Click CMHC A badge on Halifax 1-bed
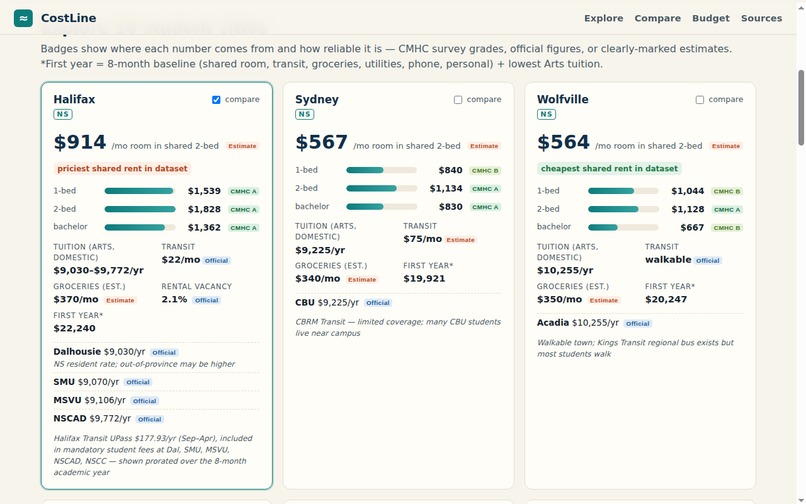 244,191
